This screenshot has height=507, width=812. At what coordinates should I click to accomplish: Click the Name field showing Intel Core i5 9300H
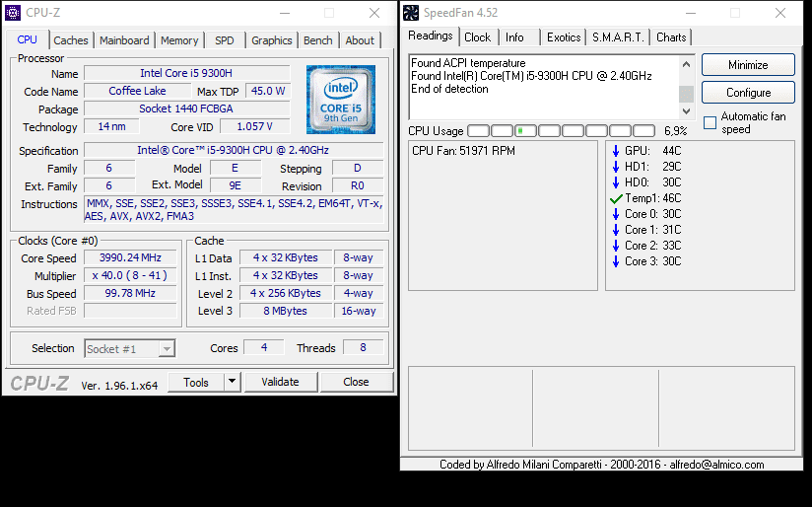[186, 73]
